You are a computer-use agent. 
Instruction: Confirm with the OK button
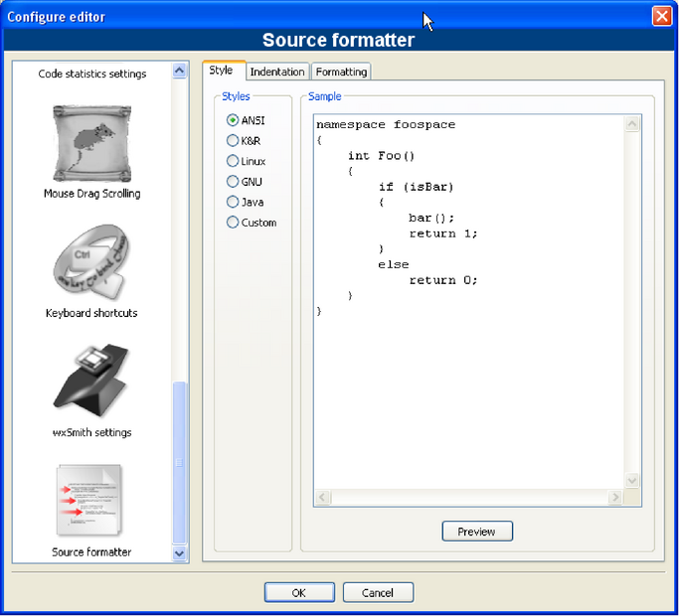click(x=299, y=592)
